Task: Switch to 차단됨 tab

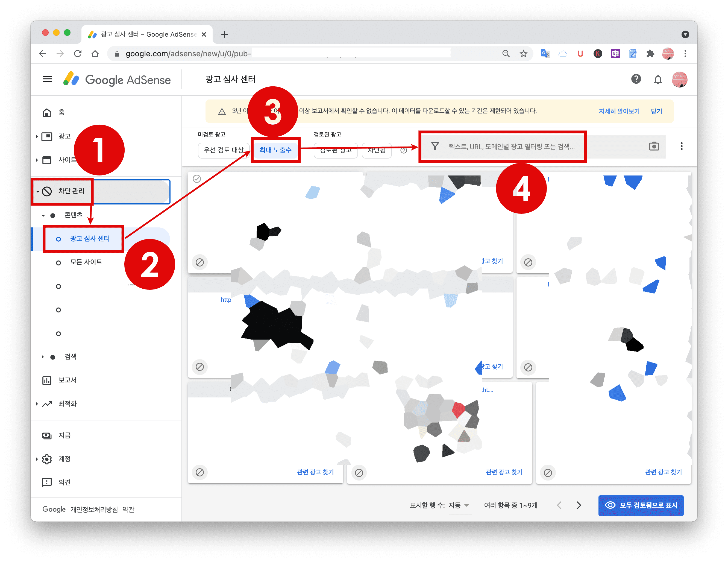Action: pyautogui.click(x=377, y=150)
